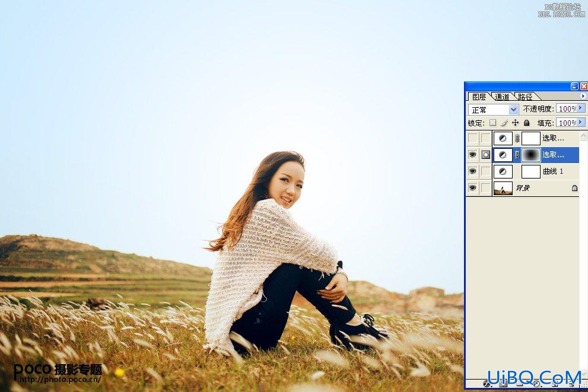Toggle link box of top 选取 layer

click(x=485, y=138)
